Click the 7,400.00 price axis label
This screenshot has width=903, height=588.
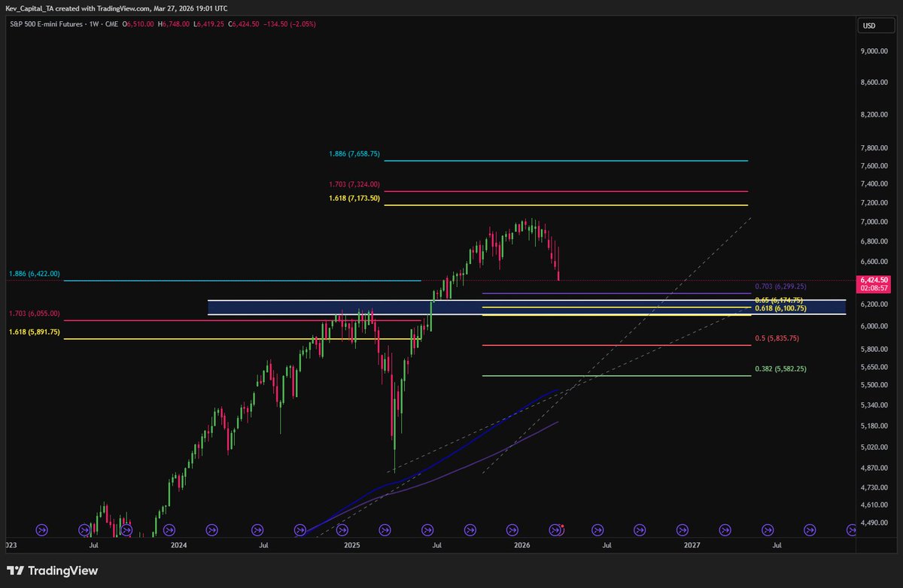point(873,184)
